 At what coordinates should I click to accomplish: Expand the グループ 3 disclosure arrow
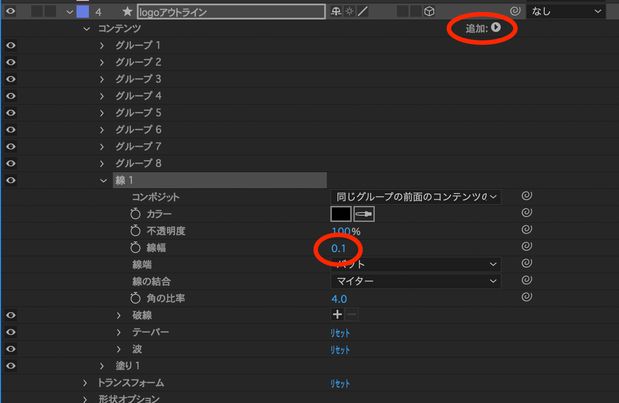point(102,79)
